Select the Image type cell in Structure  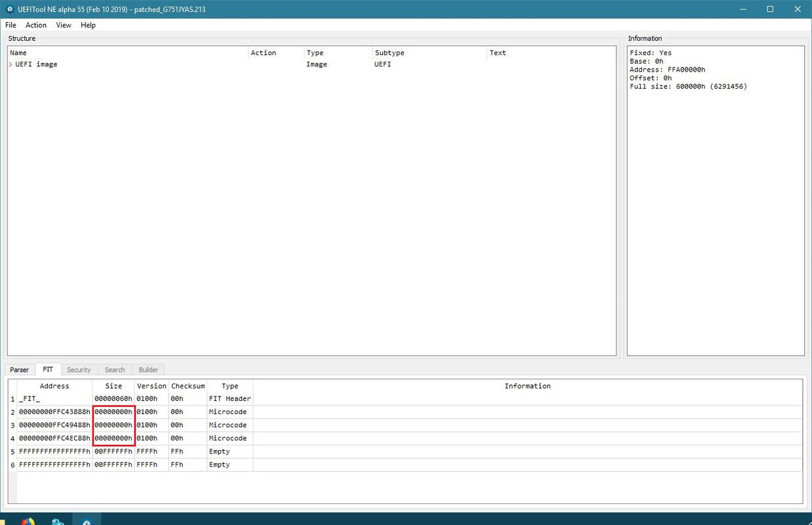coord(316,64)
